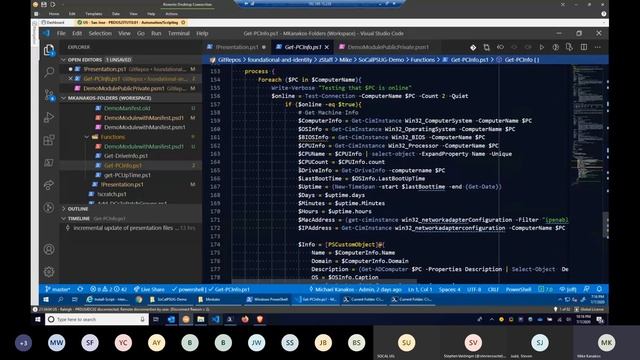Open the Help menu
The width and height of the screenshot is (640, 360).
tap(202, 33)
